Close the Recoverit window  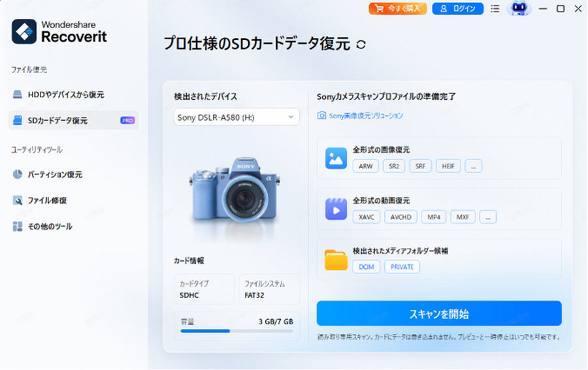point(578,8)
